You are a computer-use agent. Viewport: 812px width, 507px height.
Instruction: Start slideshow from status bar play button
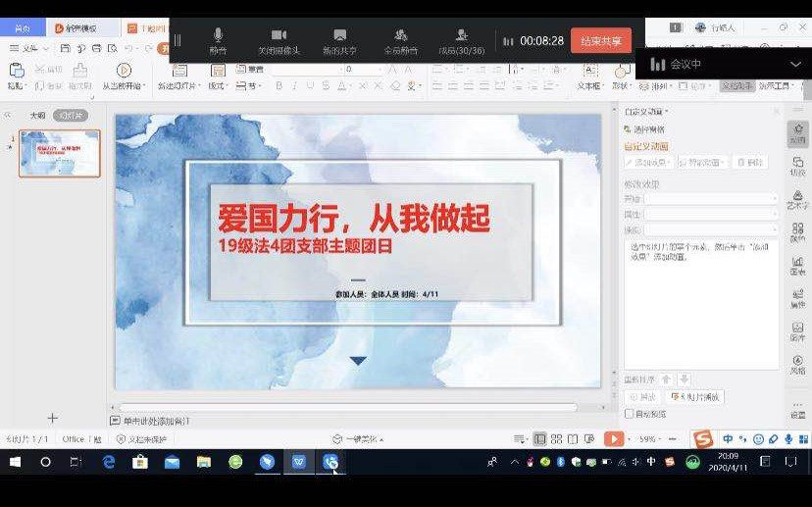click(x=613, y=439)
